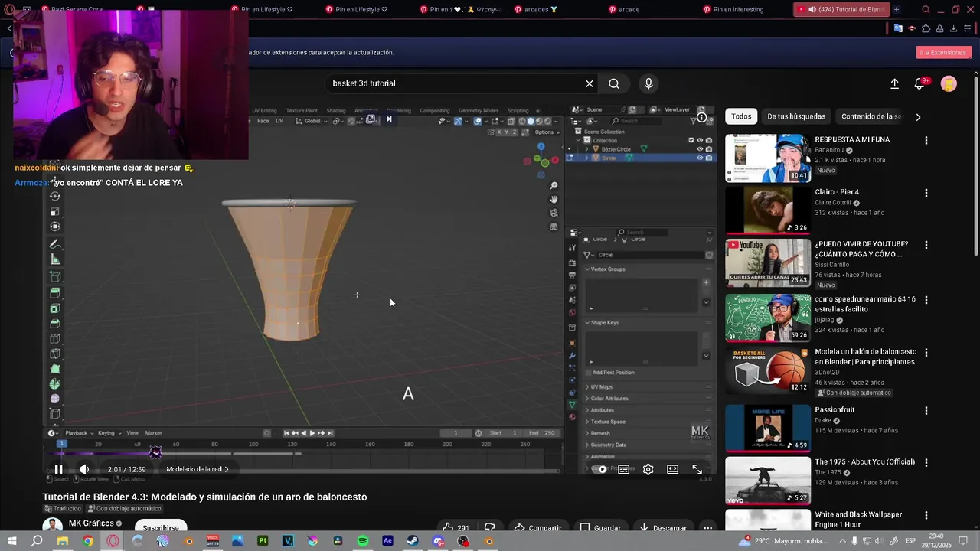This screenshot has height=551, width=980.
Task: Open options for 'Modela un balón de baloncesto'
Action: (926, 353)
